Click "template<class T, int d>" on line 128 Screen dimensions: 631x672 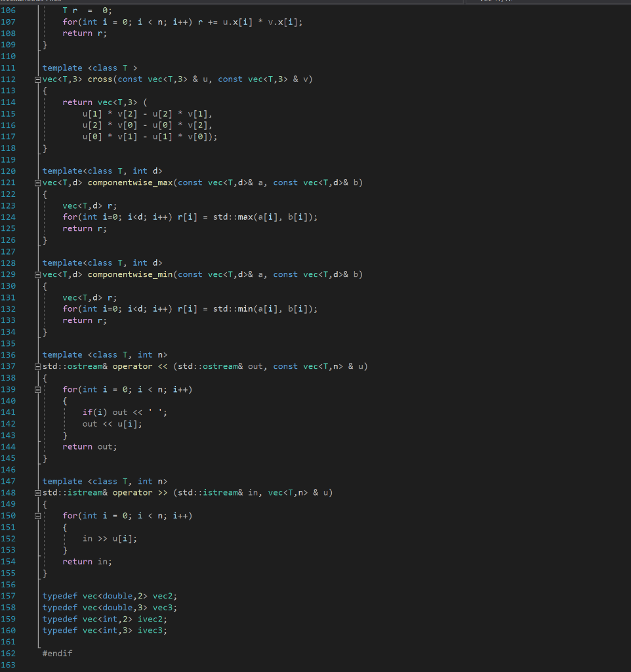click(x=102, y=263)
